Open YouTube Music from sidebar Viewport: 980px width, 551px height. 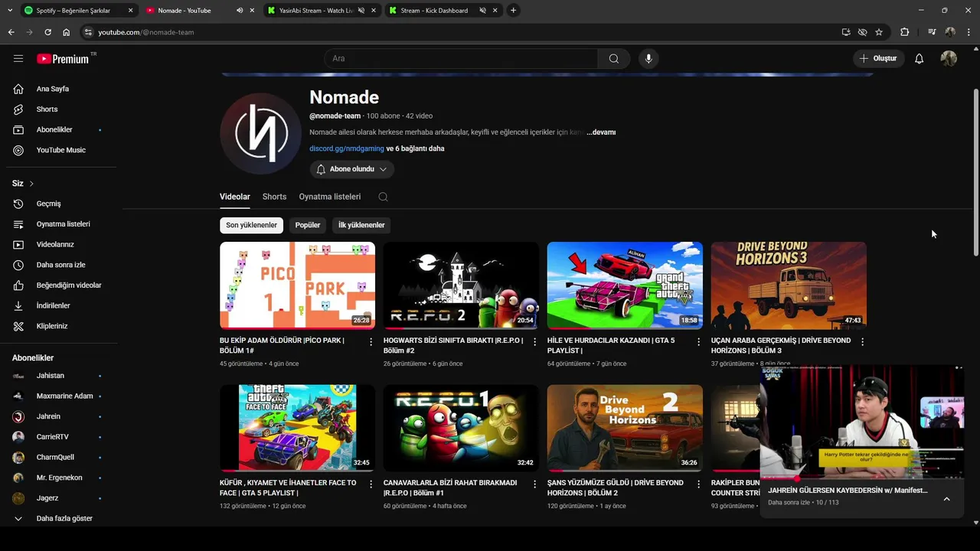[x=61, y=150]
